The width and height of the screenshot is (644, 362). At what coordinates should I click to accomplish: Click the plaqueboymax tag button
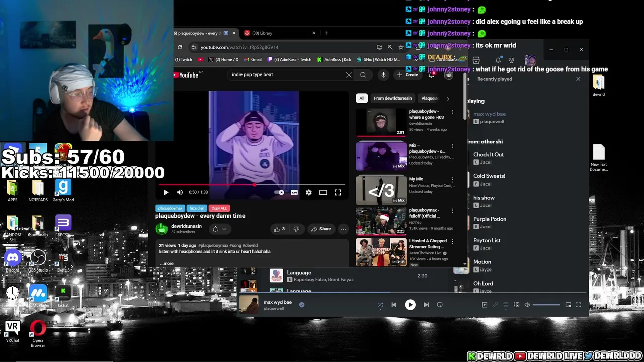pyautogui.click(x=170, y=208)
